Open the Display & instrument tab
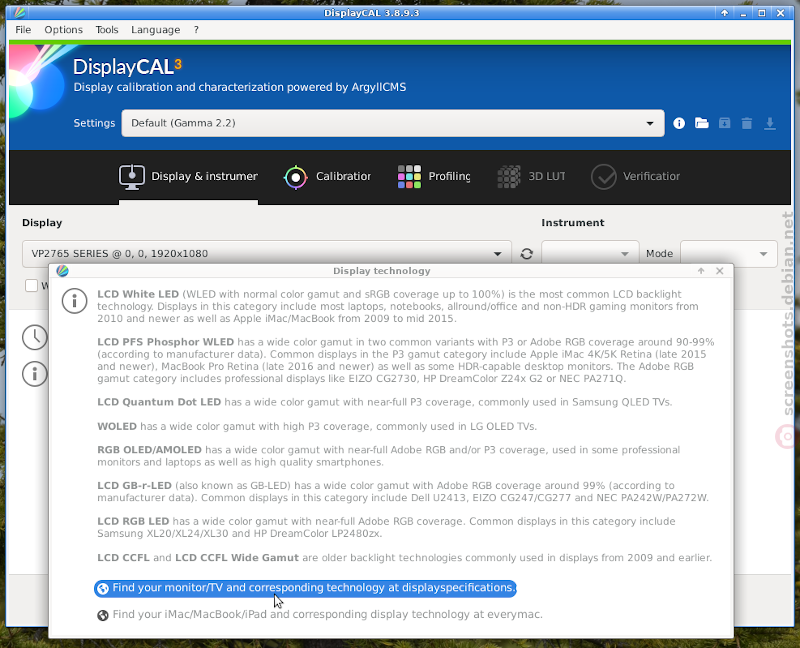Screen dimensions: 800x648 point(188,177)
